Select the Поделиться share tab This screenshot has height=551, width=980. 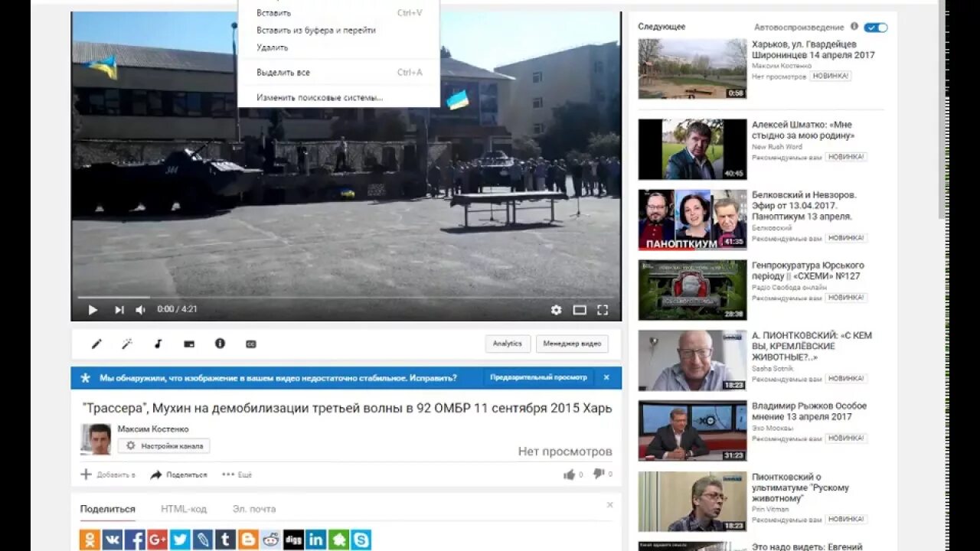point(107,509)
